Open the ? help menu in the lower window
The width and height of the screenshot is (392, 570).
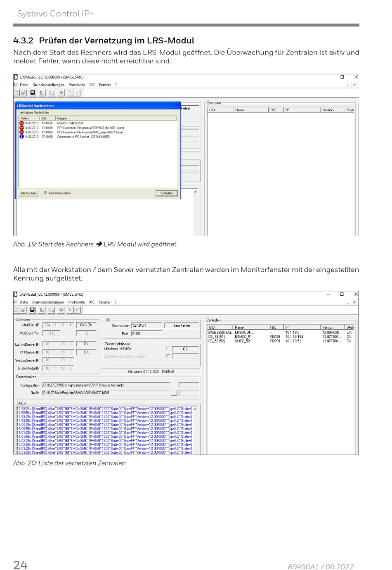click(116, 302)
